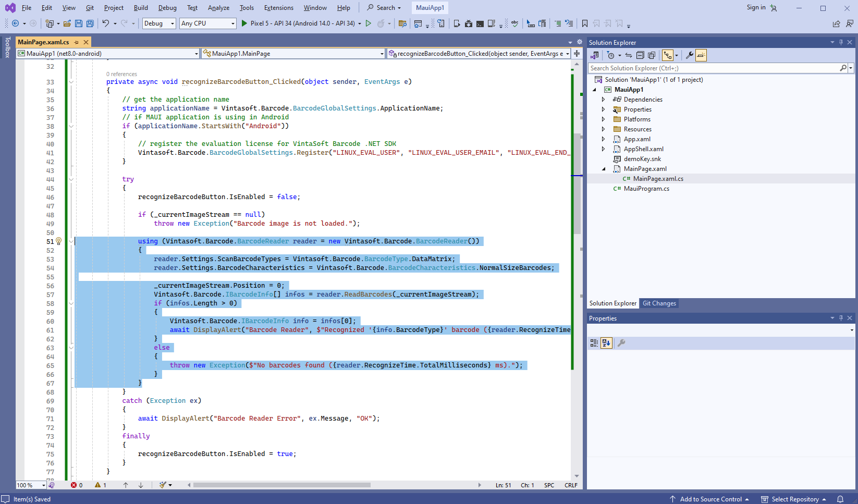The image size is (858, 504).
Task: Click the error count indicator in the editor status
Action: 77,485
